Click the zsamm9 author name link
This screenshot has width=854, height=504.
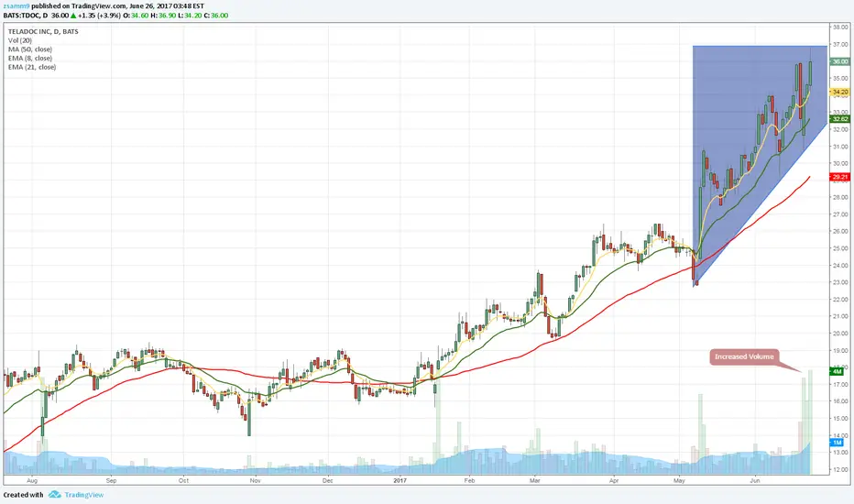(x=16, y=6)
